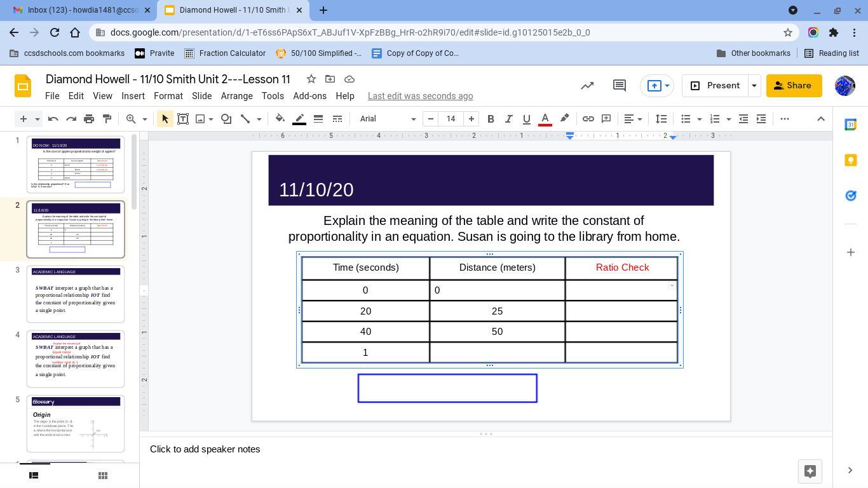Open 'Last edit was seconds ago' link
Image resolution: width=868 pixels, height=488 pixels.
(x=420, y=96)
